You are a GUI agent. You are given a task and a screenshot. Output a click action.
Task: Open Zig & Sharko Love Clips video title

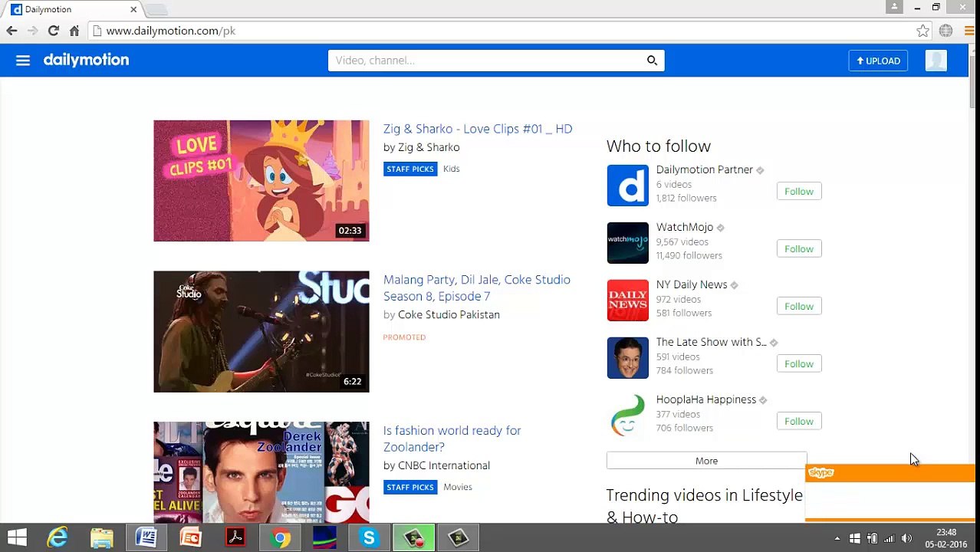478,129
